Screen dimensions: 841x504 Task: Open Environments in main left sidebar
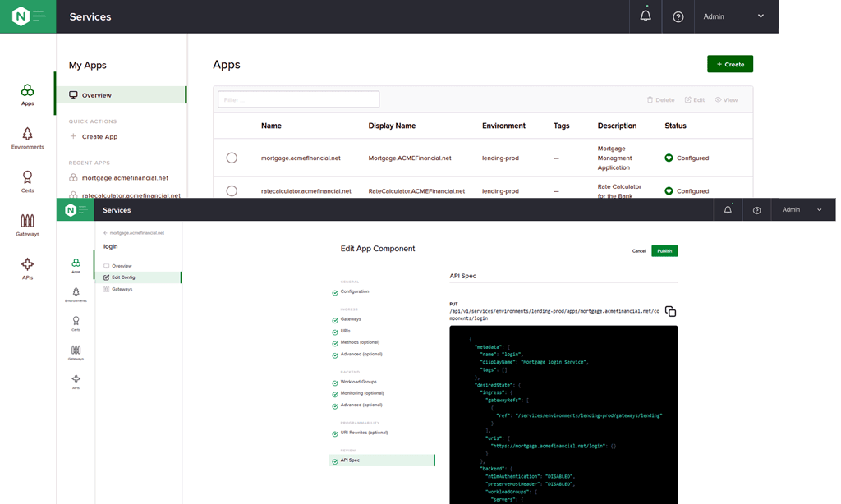click(27, 139)
